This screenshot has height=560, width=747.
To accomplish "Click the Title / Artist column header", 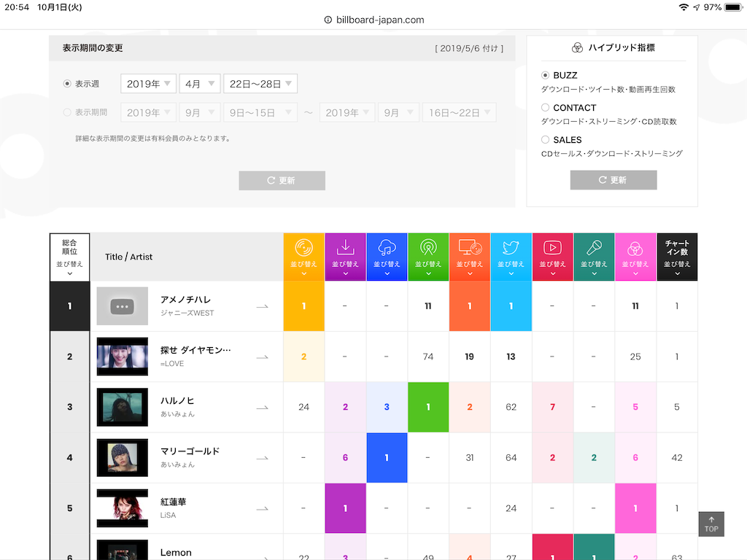I will (x=128, y=257).
